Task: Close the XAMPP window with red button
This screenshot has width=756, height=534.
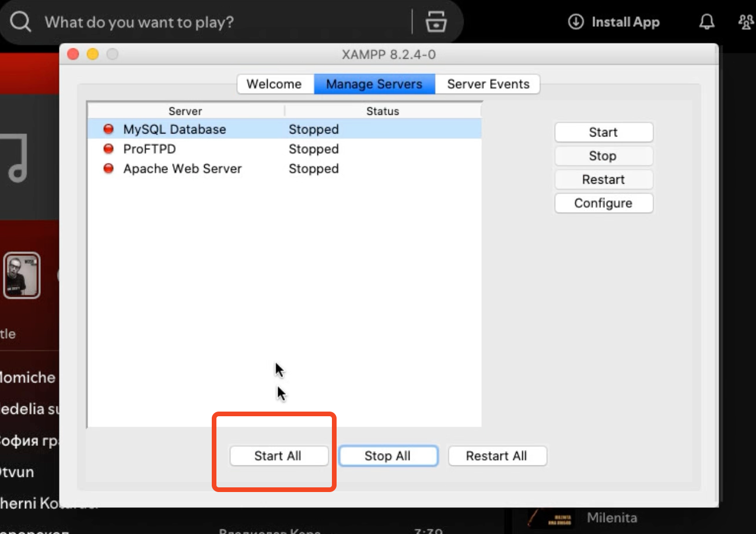Action: pos(73,55)
